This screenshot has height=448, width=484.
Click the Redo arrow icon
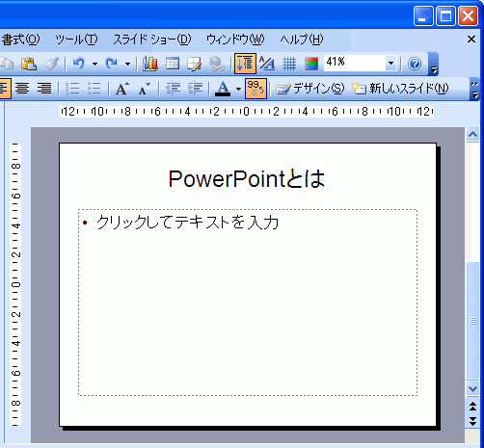point(112,64)
